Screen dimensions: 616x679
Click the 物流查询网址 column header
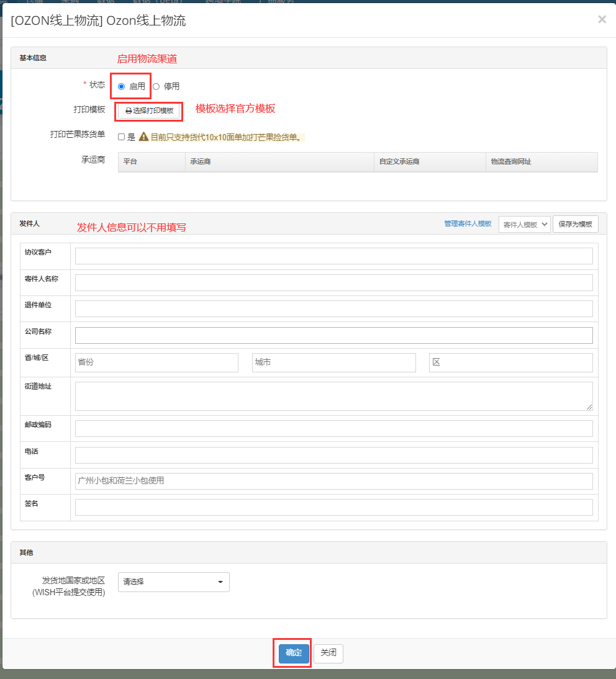pos(541,161)
